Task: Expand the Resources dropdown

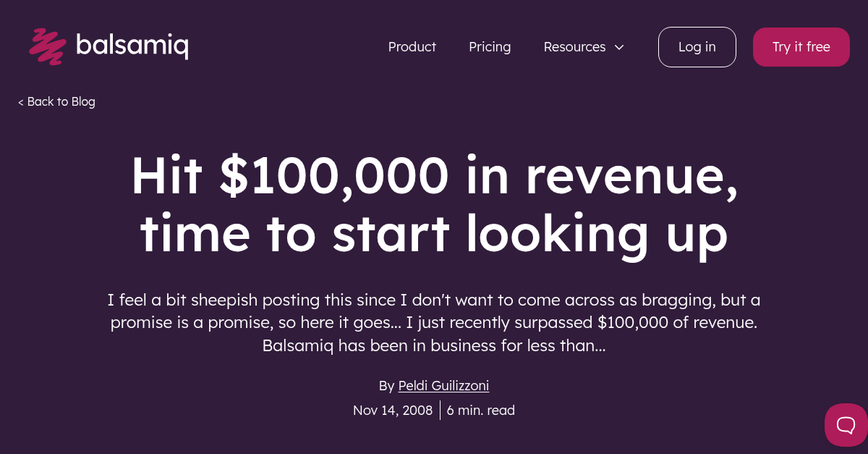Action: coord(583,46)
